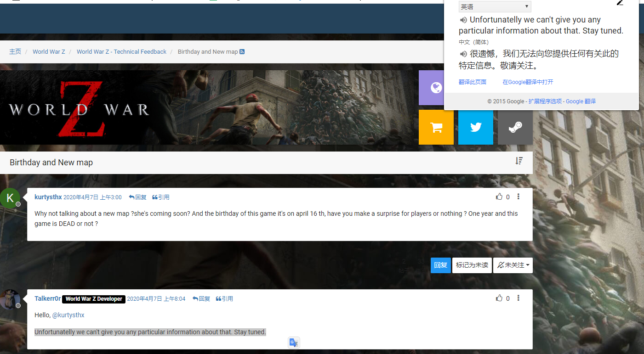
Task: Click the blue 回复 topic reply button
Action: pyautogui.click(x=441, y=265)
